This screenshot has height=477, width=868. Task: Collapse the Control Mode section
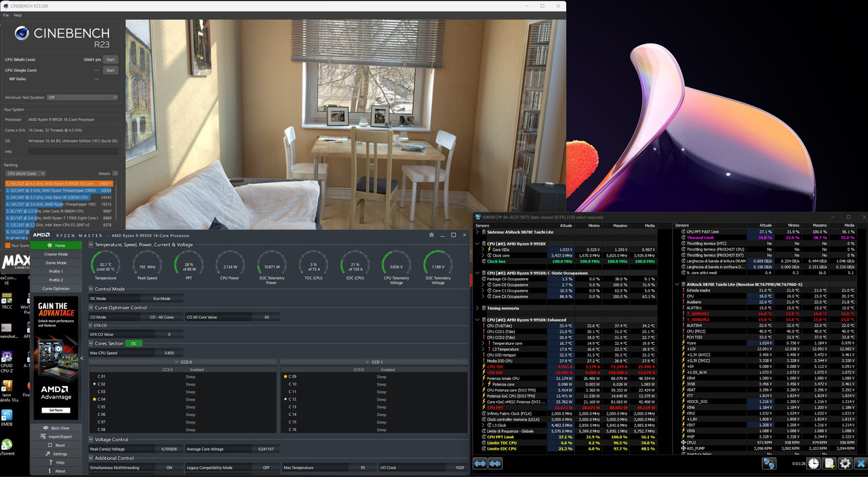pos(91,289)
